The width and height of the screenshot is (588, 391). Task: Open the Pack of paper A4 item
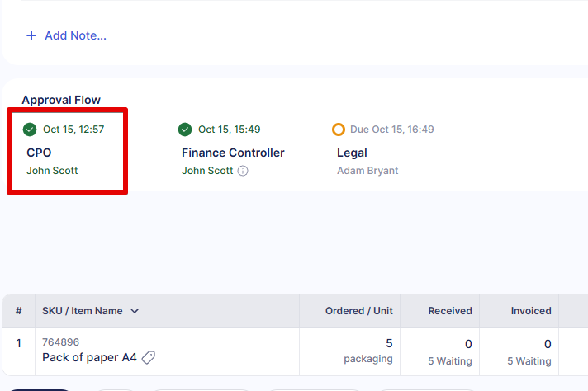[89, 357]
